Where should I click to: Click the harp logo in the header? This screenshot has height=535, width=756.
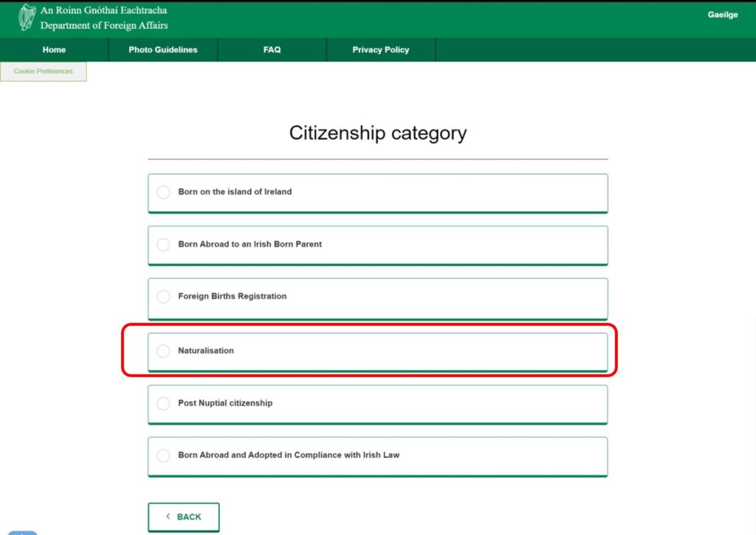(x=27, y=18)
